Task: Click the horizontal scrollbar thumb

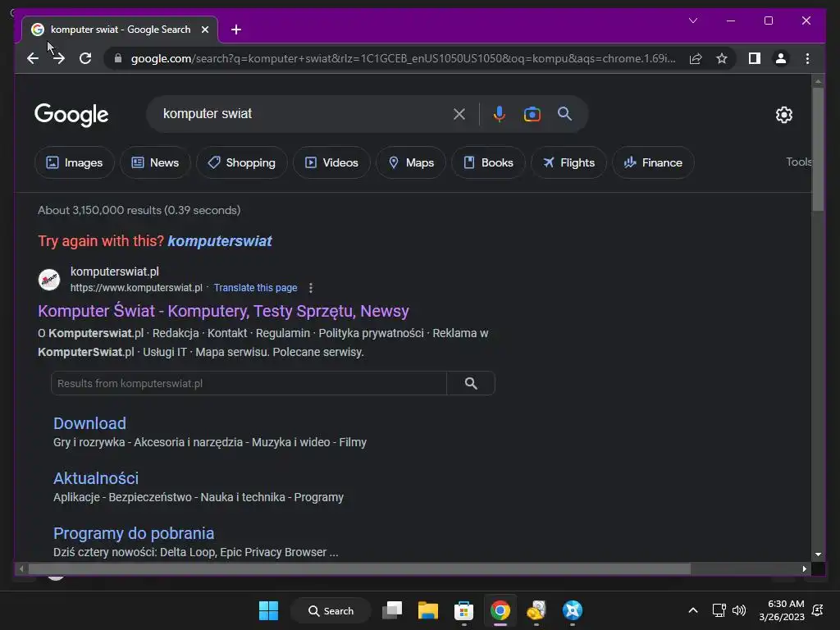Action: coord(359,568)
